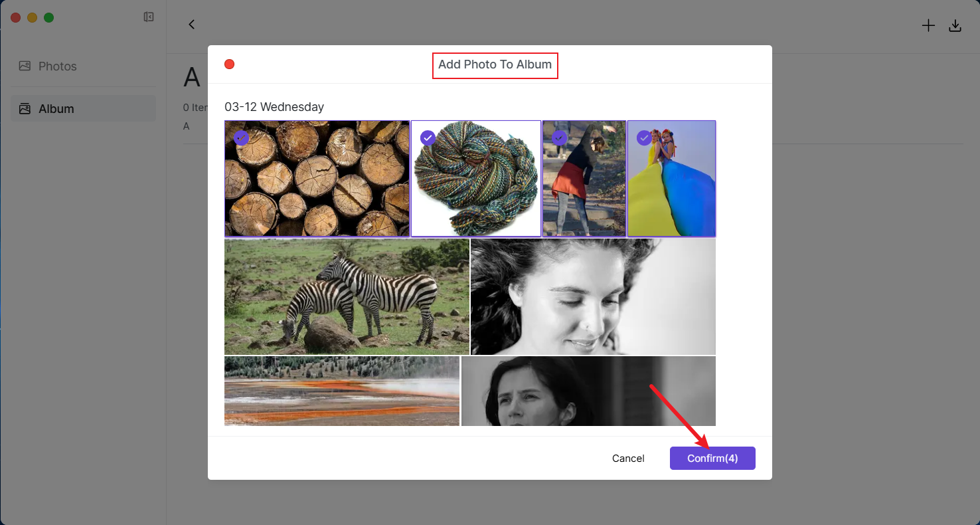The height and width of the screenshot is (525, 980).
Task: Click the download icon in the top right
Action: coord(955,26)
